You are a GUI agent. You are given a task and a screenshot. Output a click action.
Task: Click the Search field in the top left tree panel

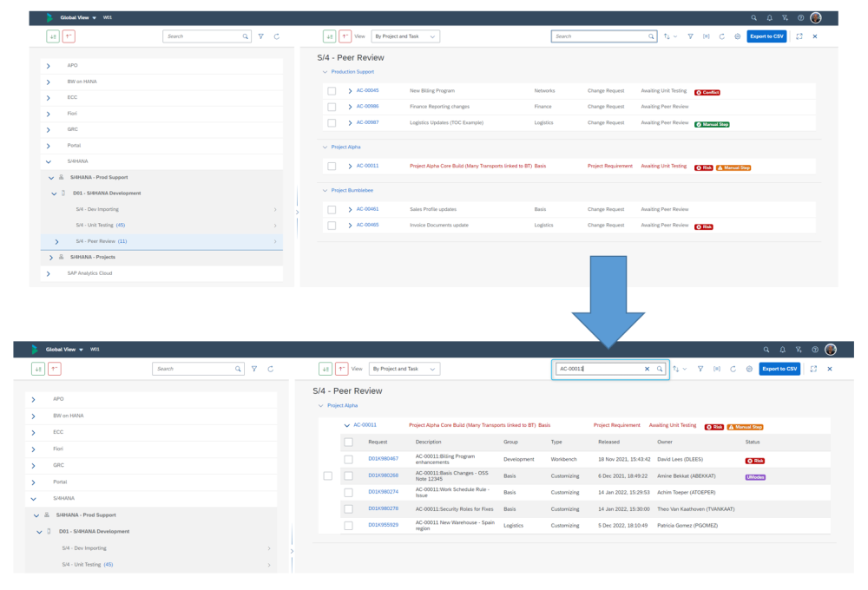pyautogui.click(x=207, y=36)
